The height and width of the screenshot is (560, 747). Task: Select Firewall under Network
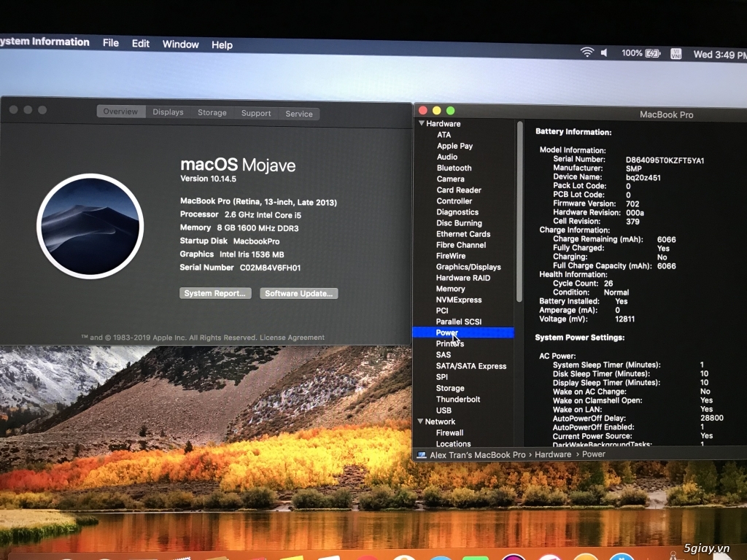click(x=449, y=433)
